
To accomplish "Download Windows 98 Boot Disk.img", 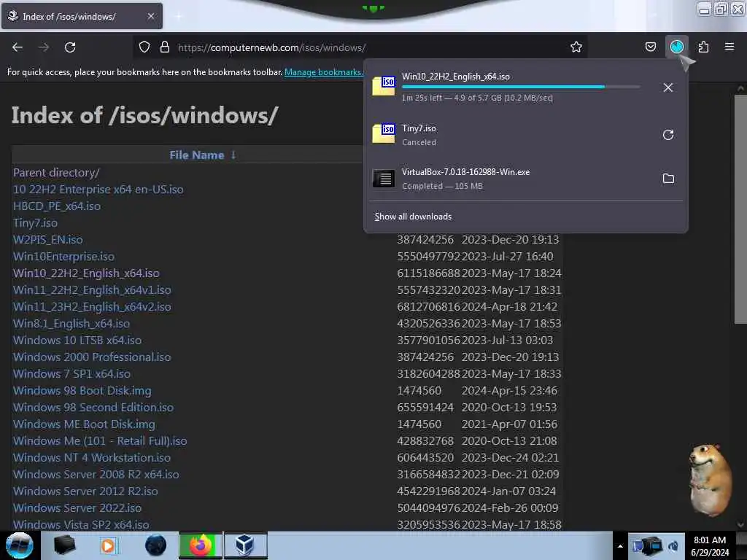I will (x=82, y=391).
